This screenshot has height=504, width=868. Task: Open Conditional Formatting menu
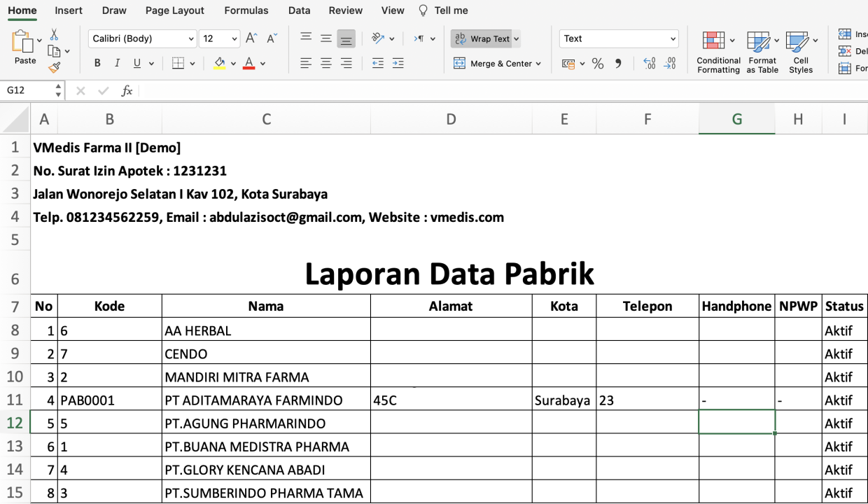pyautogui.click(x=718, y=51)
